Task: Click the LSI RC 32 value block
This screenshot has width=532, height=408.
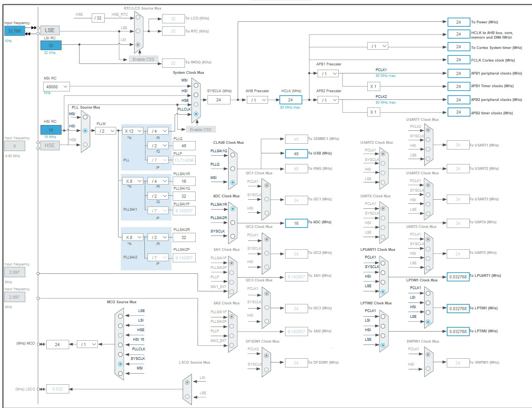Action: [x=51, y=45]
